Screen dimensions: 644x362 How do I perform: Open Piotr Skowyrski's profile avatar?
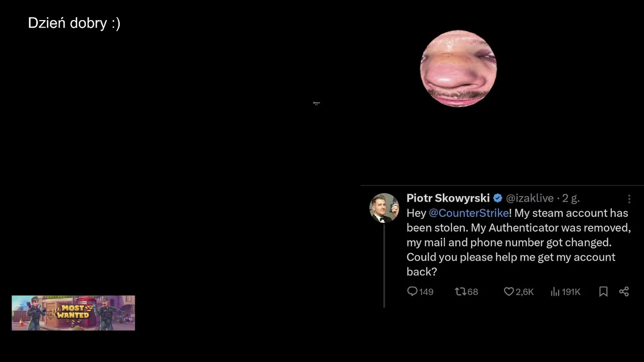pos(384,208)
